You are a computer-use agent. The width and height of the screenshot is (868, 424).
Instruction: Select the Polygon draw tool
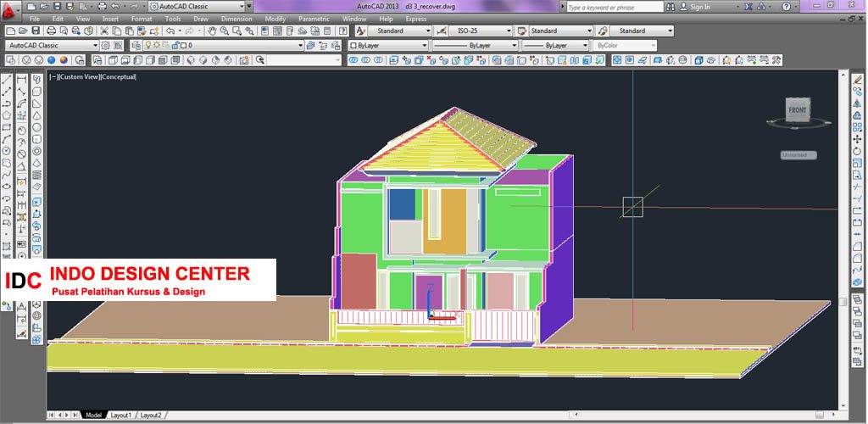7,115
